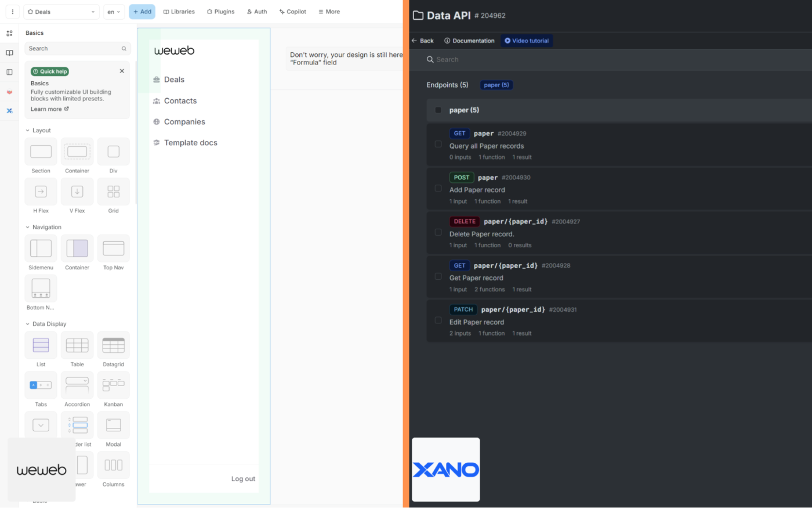This screenshot has width=812, height=508.
Task: Click the Back button in Xano
Action: [x=422, y=41]
